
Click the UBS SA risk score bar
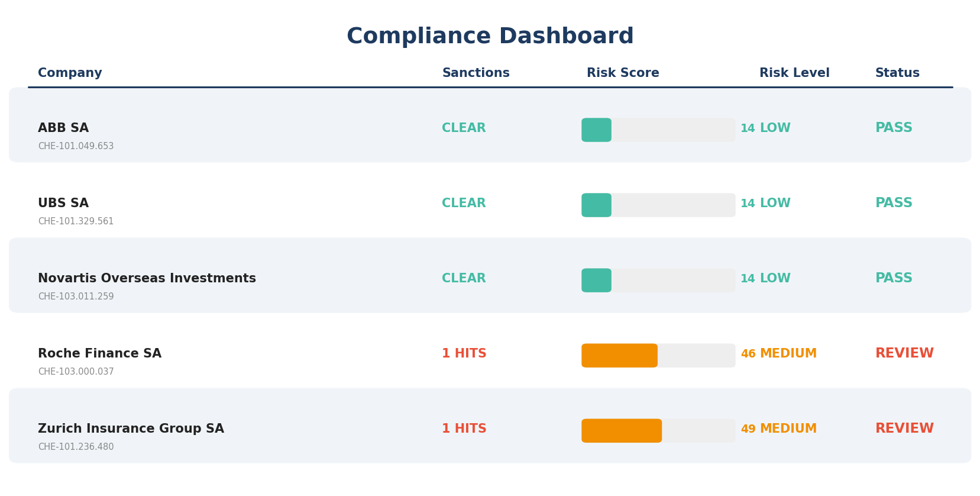(658, 205)
